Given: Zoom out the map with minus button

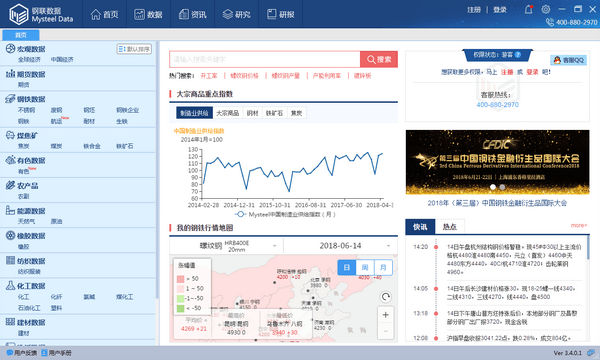Looking at the screenshot, I should click(x=386, y=331).
